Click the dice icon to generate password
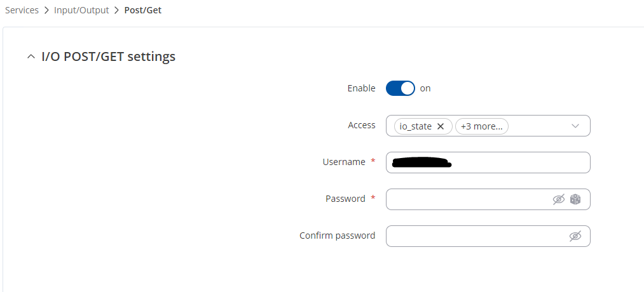 [x=575, y=199]
